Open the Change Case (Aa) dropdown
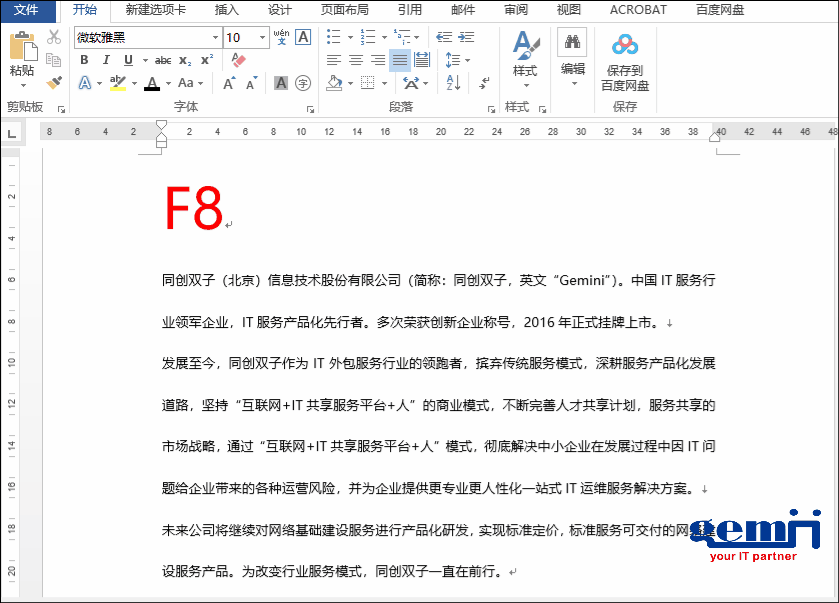The width and height of the screenshot is (839, 603). tap(191, 82)
